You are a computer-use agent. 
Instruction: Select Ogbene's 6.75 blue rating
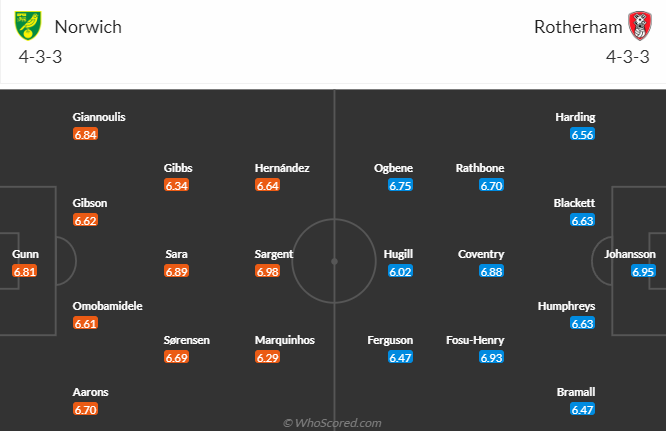pyautogui.click(x=400, y=186)
